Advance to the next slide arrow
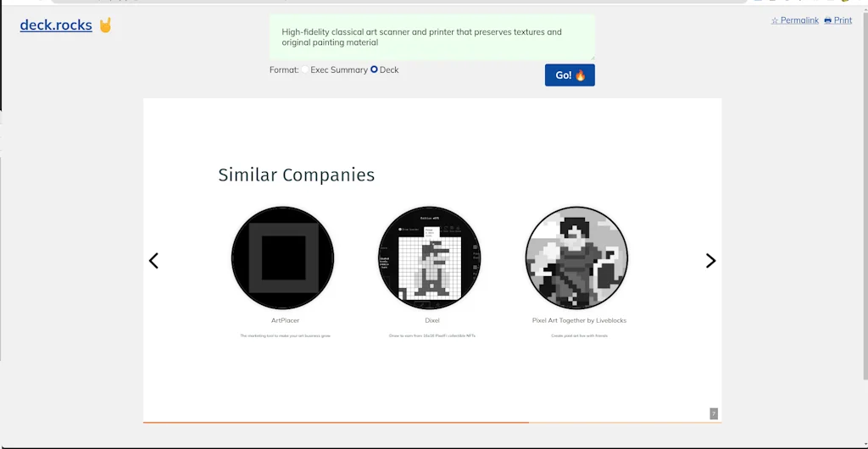Screen dimensions: 868x449 point(710,261)
